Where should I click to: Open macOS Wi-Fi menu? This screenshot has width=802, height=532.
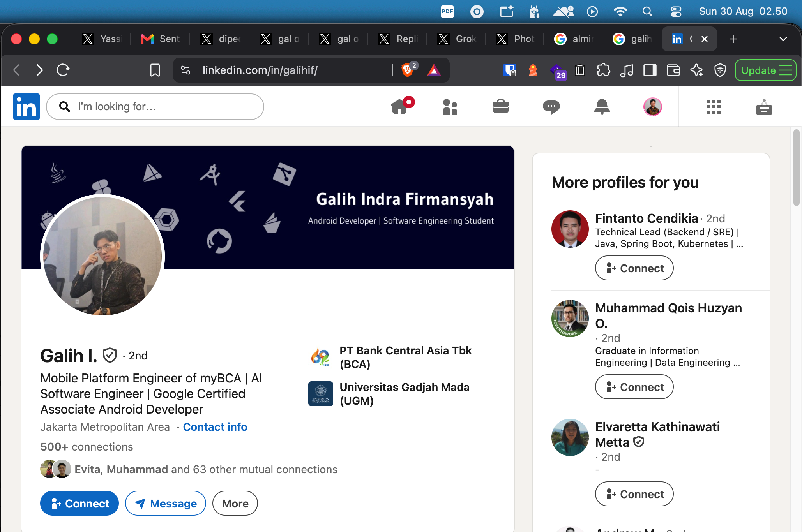(x=620, y=12)
